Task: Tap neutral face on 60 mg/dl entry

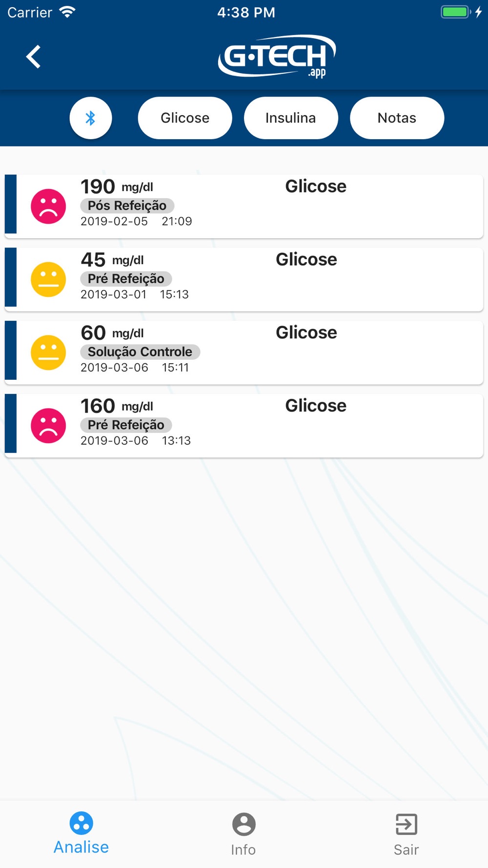Action: (48, 352)
